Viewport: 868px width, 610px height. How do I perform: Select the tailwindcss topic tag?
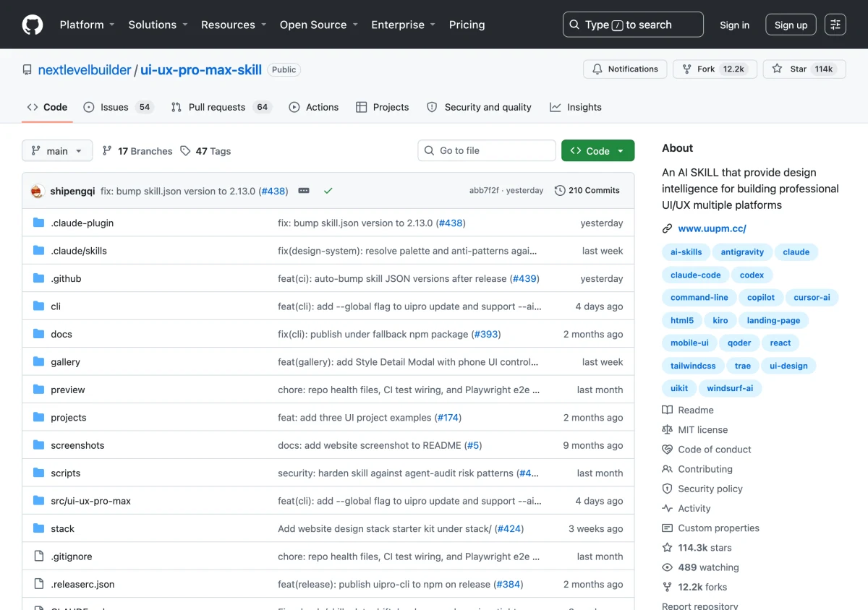coord(692,366)
